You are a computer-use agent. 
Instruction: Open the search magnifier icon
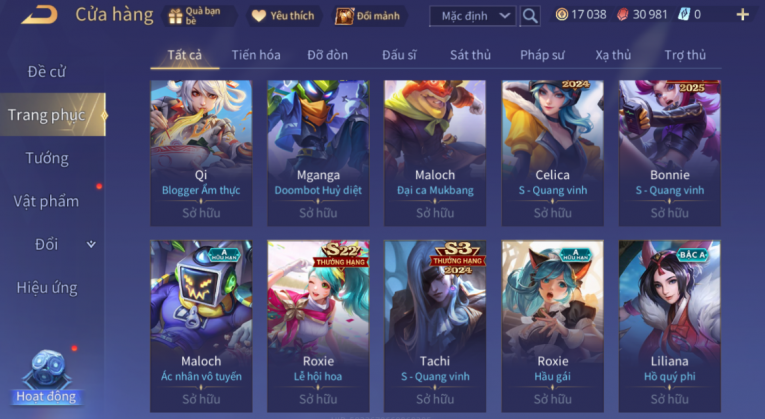(530, 16)
